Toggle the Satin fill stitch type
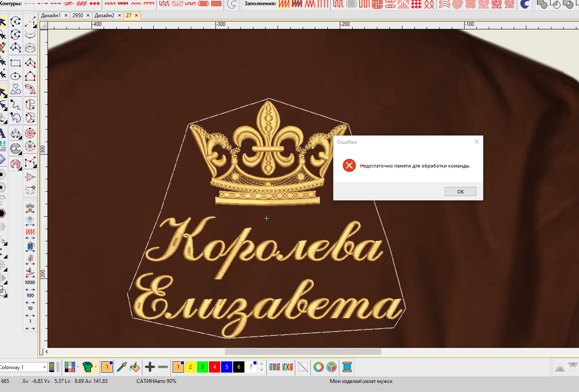Viewport: 579px width, 392px height. click(284, 4)
